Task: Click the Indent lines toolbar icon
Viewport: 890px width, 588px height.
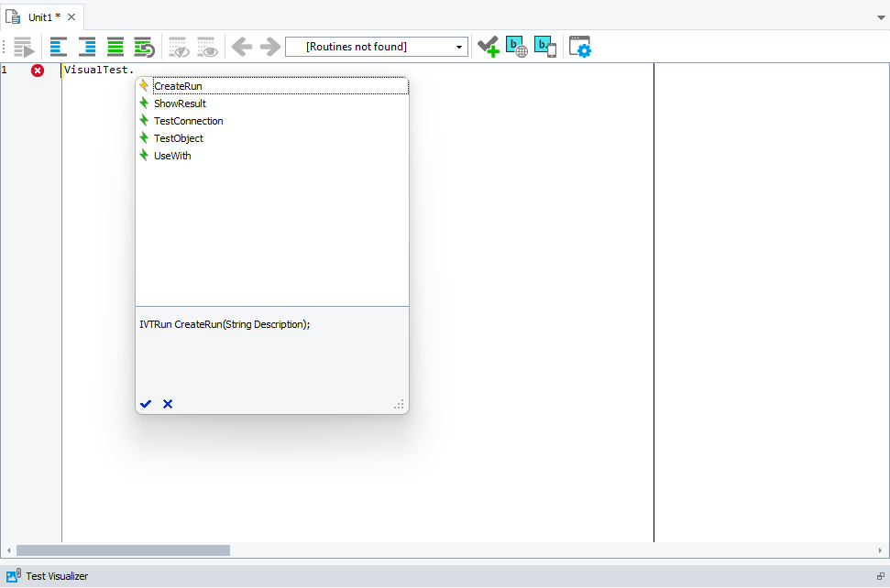Action: click(87, 47)
